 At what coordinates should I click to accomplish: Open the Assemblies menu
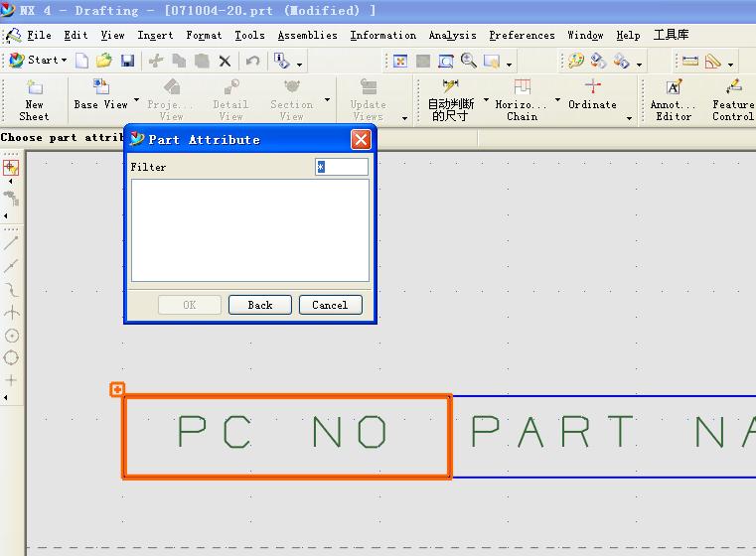(x=308, y=35)
